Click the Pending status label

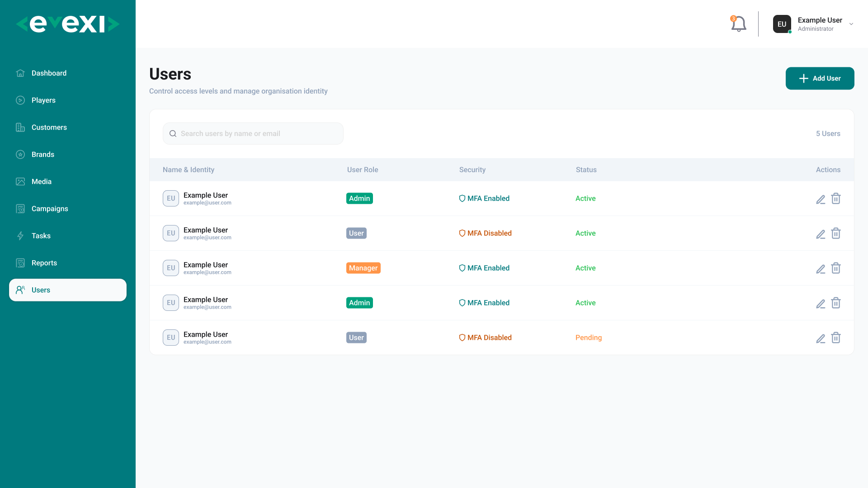tap(589, 338)
